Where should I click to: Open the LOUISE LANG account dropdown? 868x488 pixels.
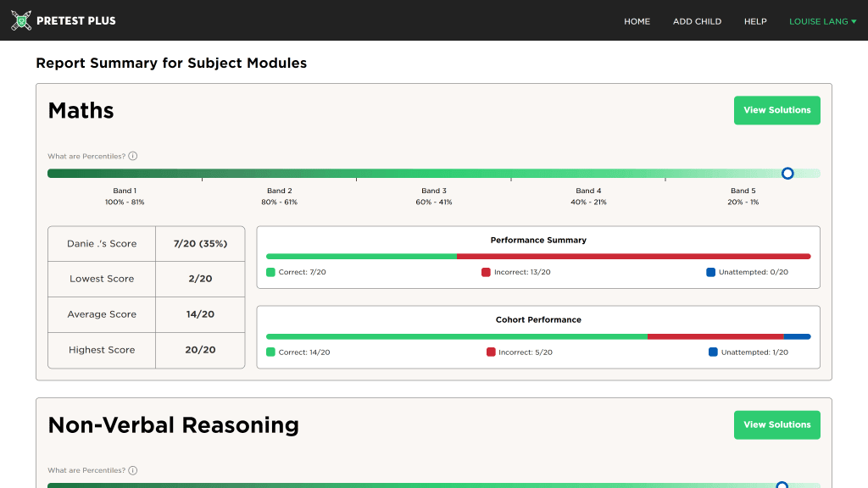point(822,21)
